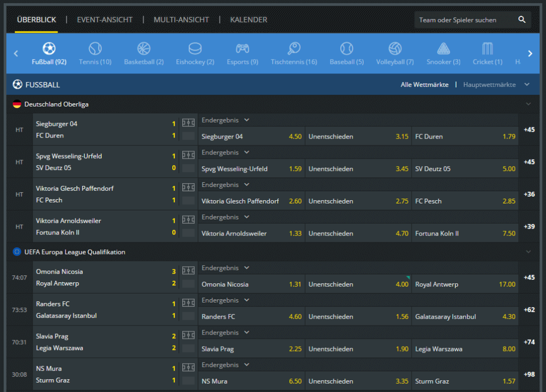This screenshot has height=392, width=546.
Task: Open pitch view for Viktoria Glesch Paffendorf match
Action: (x=188, y=187)
